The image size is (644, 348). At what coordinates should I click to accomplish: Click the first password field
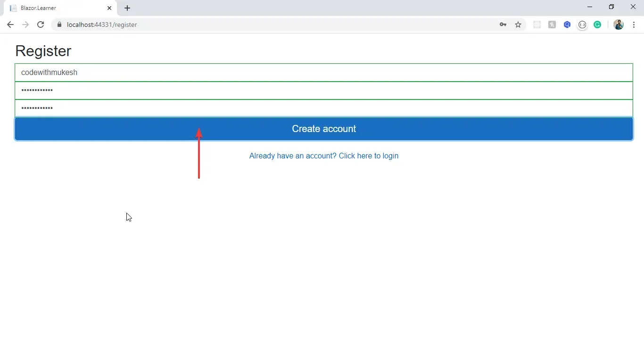323,90
